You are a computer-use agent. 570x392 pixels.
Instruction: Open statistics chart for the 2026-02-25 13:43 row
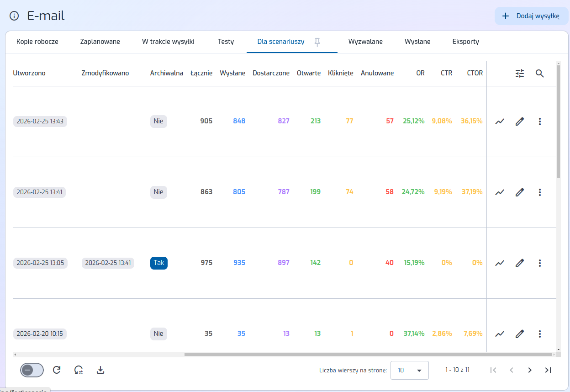click(500, 122)
